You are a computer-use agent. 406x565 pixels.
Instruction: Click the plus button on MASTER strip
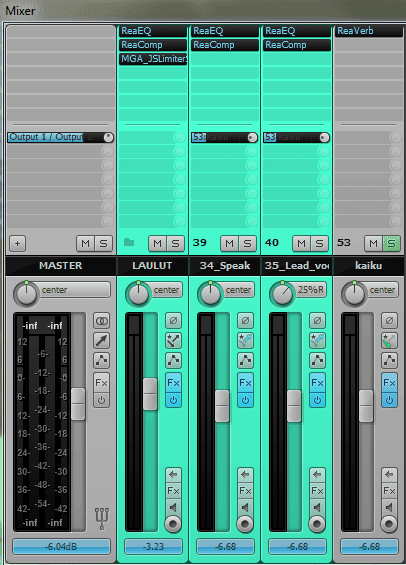point(17,244)
